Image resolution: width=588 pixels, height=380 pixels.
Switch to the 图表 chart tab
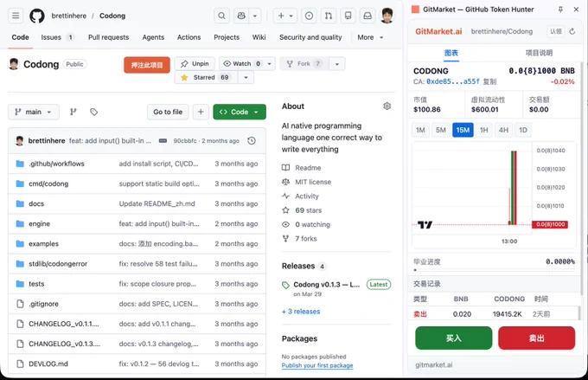(x=451, y=53)
